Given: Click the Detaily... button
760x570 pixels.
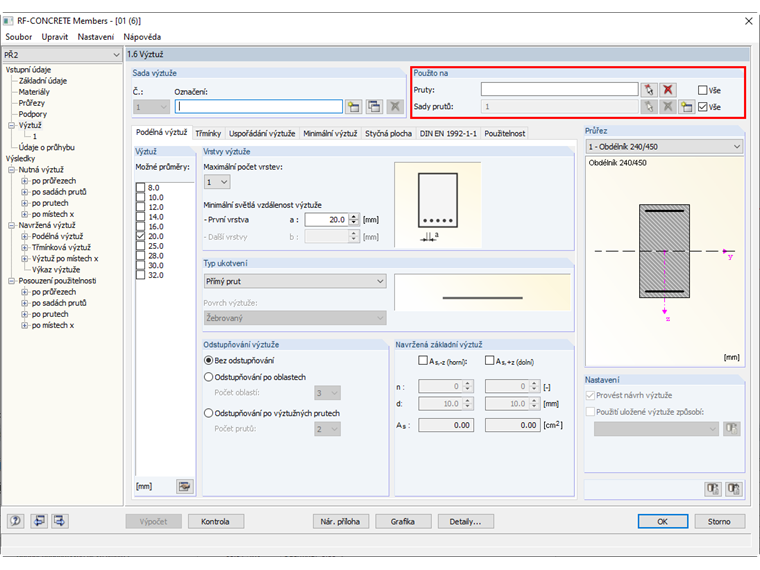Looking at the screenshot, I should click(465, 522).
